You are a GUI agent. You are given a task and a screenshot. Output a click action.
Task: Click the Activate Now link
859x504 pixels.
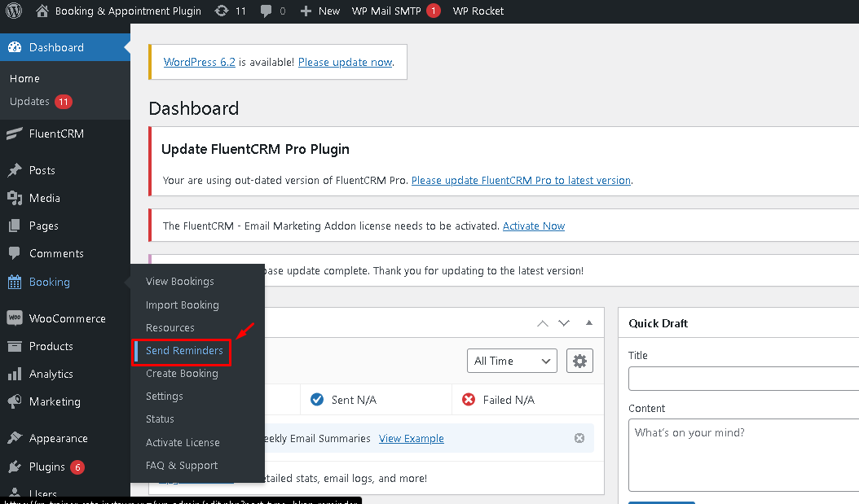point(534,226)
